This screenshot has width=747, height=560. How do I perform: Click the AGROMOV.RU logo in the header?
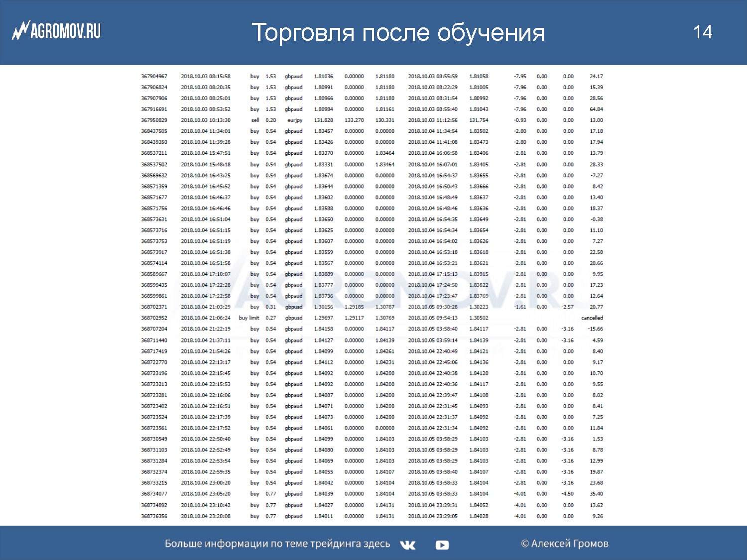click(x=56, y=31)
